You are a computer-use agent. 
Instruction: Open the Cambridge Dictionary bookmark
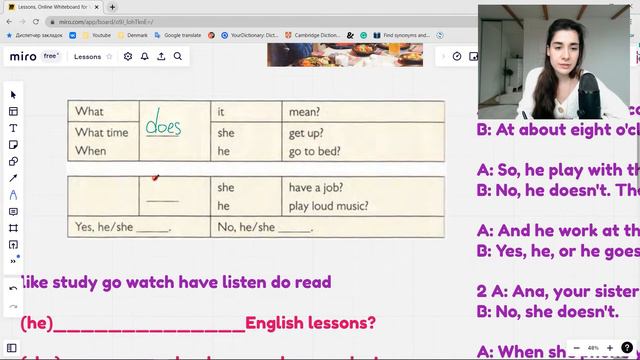pyautogui.click(x=312, y=36)
